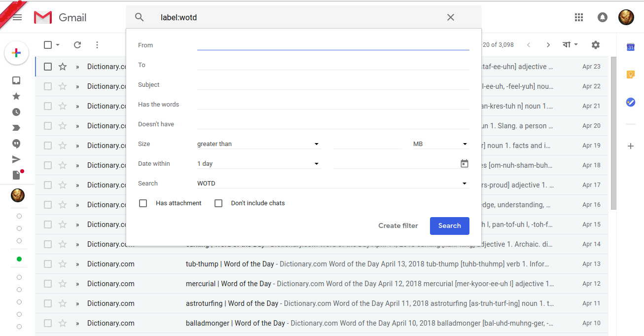The height and width of the screenshot is (336, 644).
Task: Click the search magnifier icon
Action: tap(140, 17)
